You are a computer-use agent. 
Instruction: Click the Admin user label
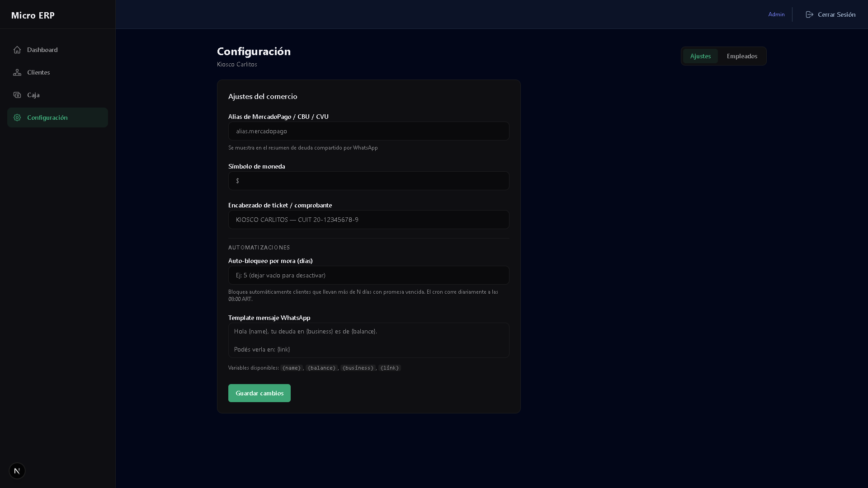click(776, 14)
